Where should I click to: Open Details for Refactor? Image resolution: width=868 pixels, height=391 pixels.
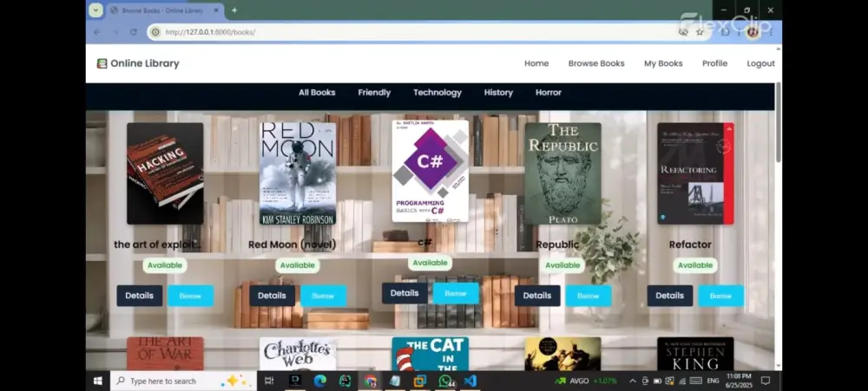coord(670,296)
